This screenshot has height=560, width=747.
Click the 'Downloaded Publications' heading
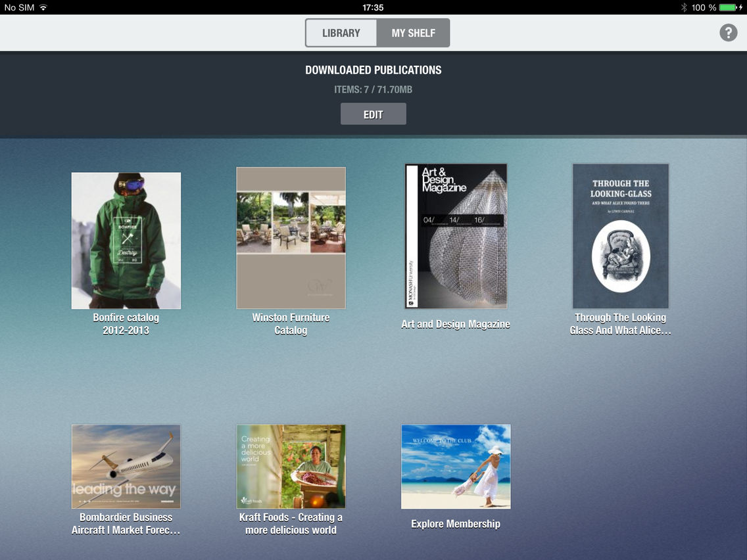click(x=373, y=70)
